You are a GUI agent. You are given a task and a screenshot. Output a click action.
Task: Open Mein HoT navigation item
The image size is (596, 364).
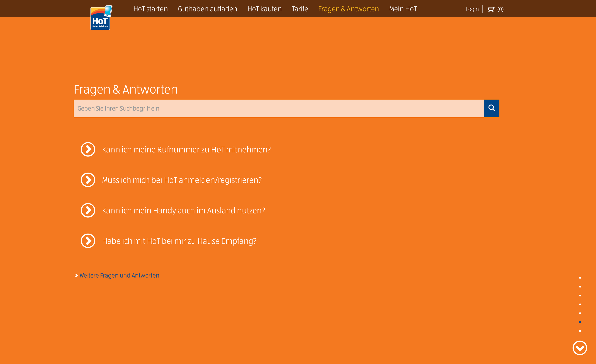[403, 9]
